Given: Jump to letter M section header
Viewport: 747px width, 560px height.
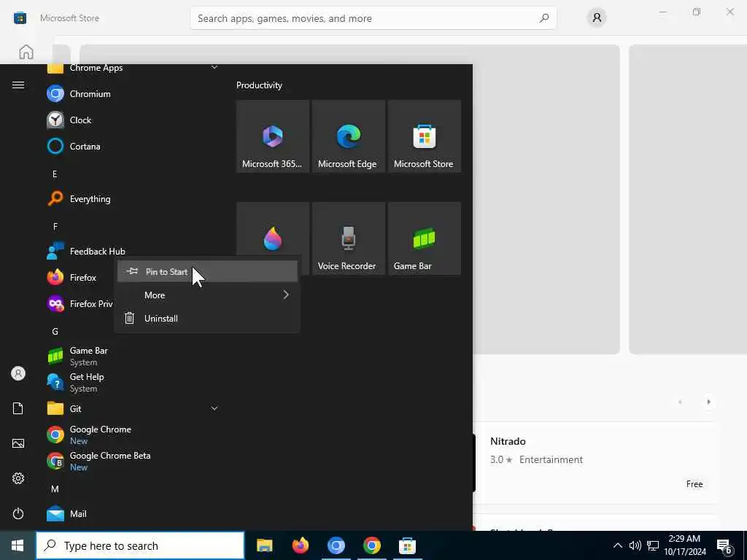Looking at the screenshot, I should tap(55, 489).
